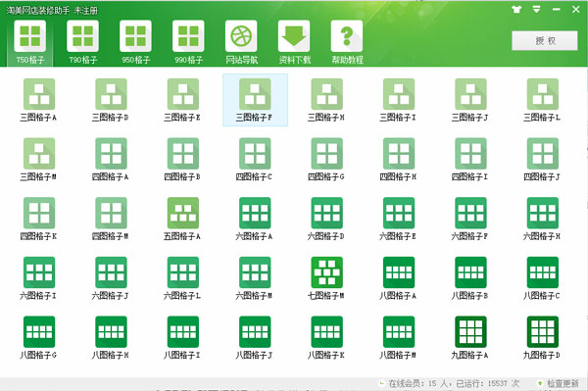The image size is (588, 391).
Task: Choose the 九图格子D template icon
Action: click(543, 332)
